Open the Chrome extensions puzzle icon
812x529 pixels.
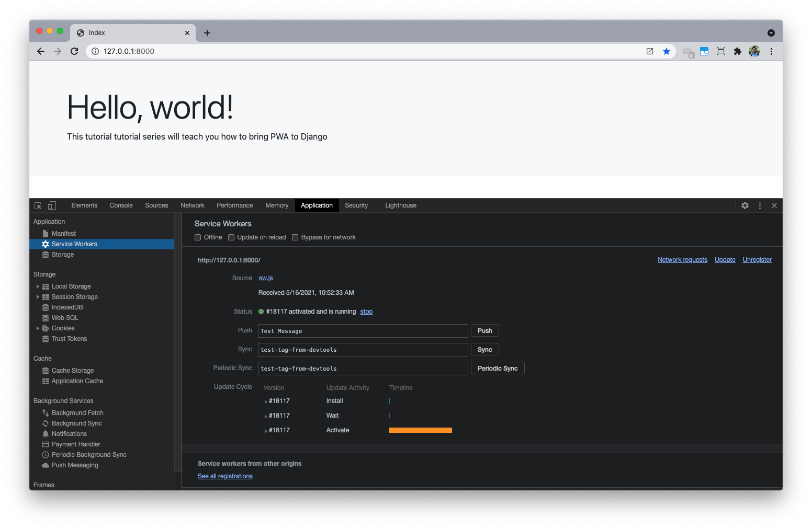coord(738,51)
